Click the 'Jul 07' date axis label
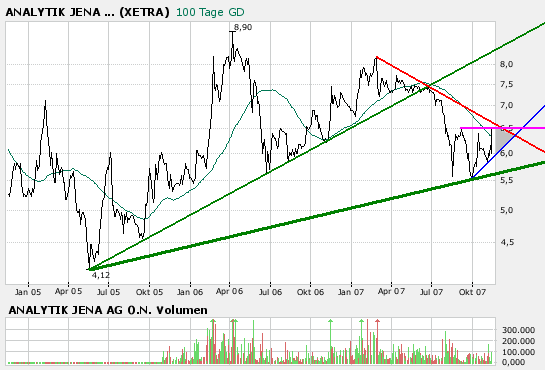545x370 pixels. click(x=431, y=292)
